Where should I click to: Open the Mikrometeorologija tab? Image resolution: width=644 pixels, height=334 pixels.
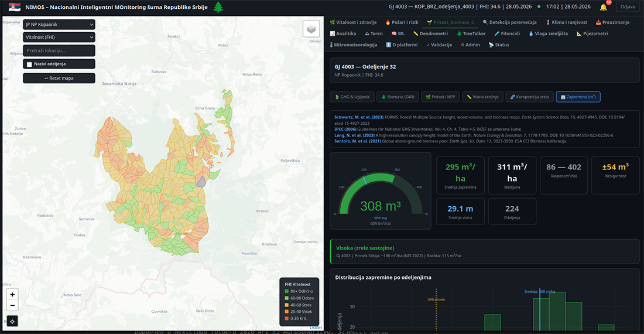pos(353,45)
